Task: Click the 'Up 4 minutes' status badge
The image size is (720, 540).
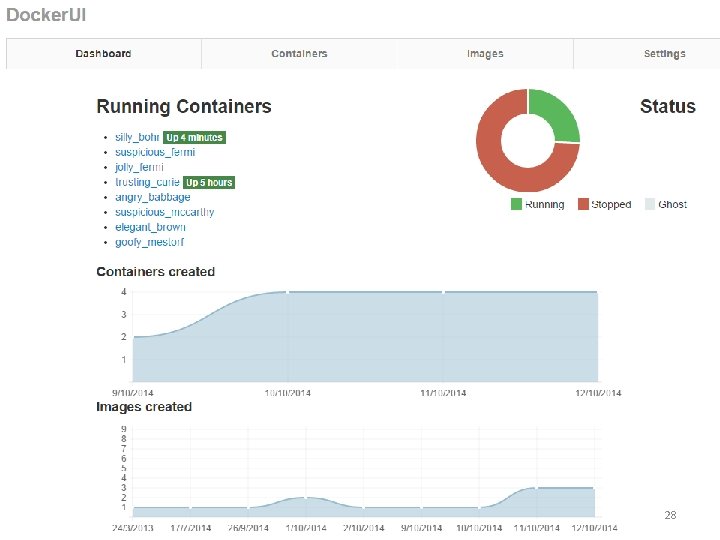Action: click(194, 137)
